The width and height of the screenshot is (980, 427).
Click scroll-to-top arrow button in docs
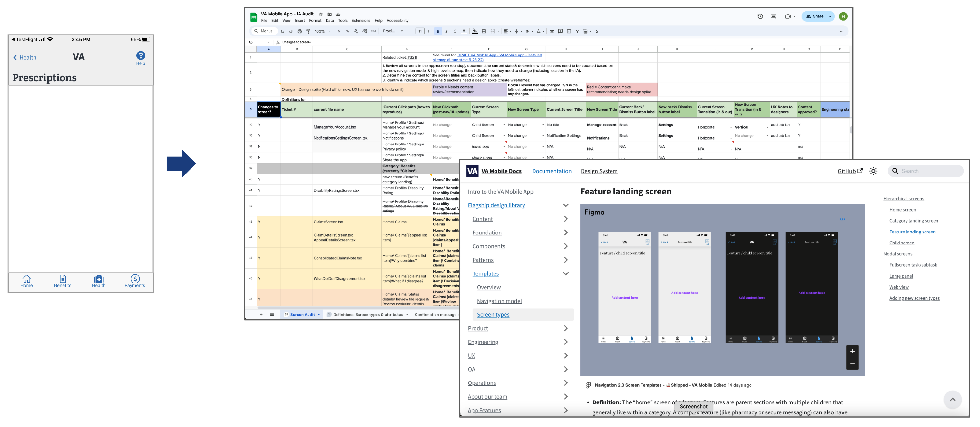(952, 400)
